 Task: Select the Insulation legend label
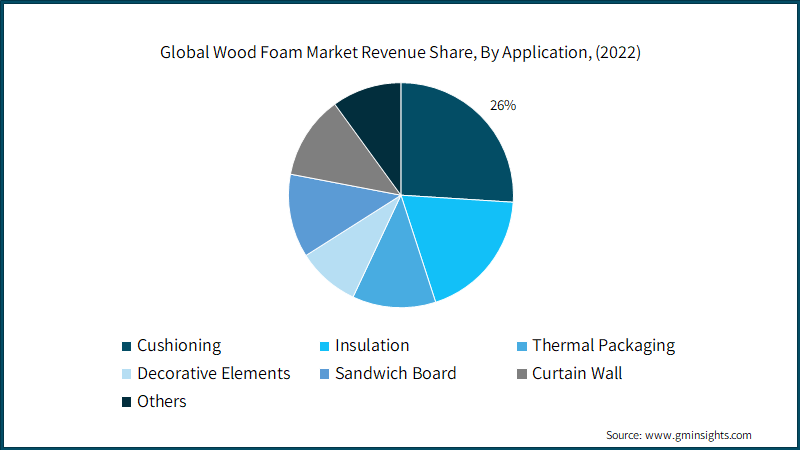point(372,346)
